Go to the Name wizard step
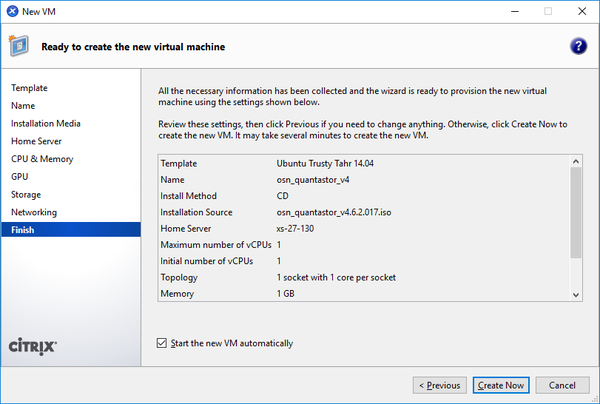The image size is (600, 404). pyautogui.click(x=23, y=106)
